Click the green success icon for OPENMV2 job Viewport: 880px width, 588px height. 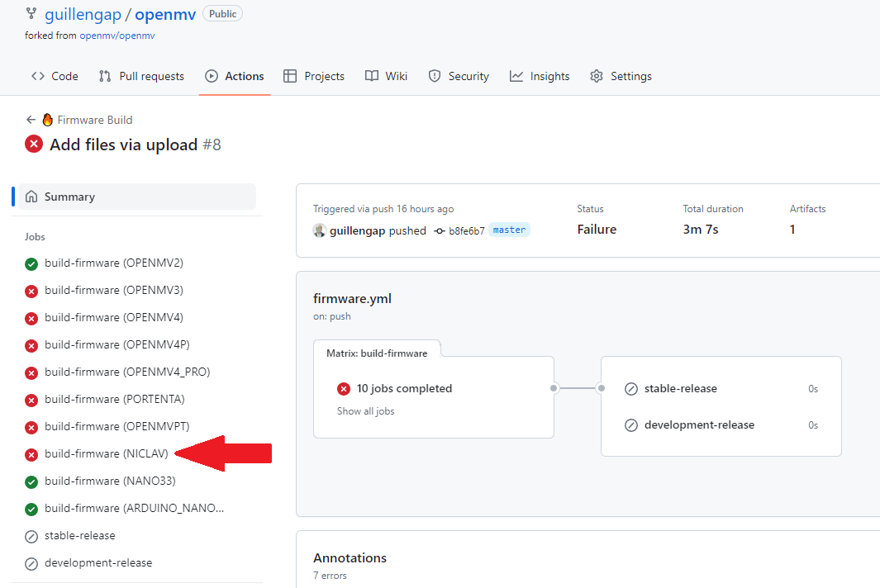[x=31, y=263]
